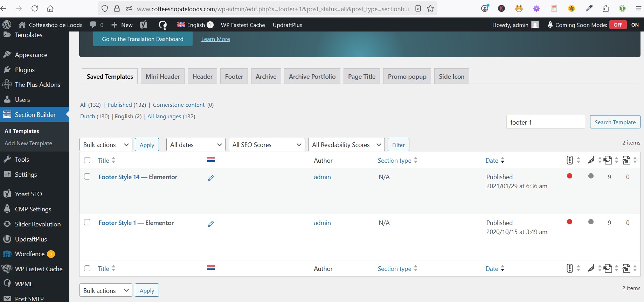Click the Dutch flag column header icon
Screen dimensions: 644x302
(211, 160)
